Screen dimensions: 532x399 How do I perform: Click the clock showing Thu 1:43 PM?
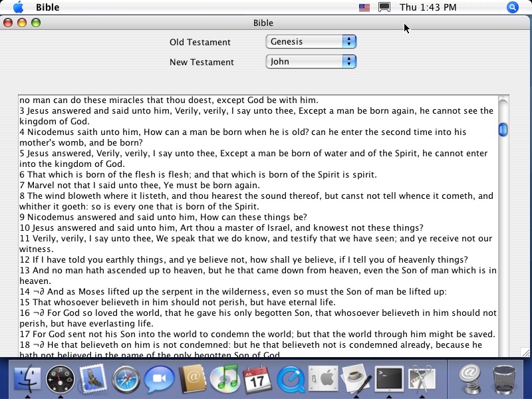(x=428, y=7)
